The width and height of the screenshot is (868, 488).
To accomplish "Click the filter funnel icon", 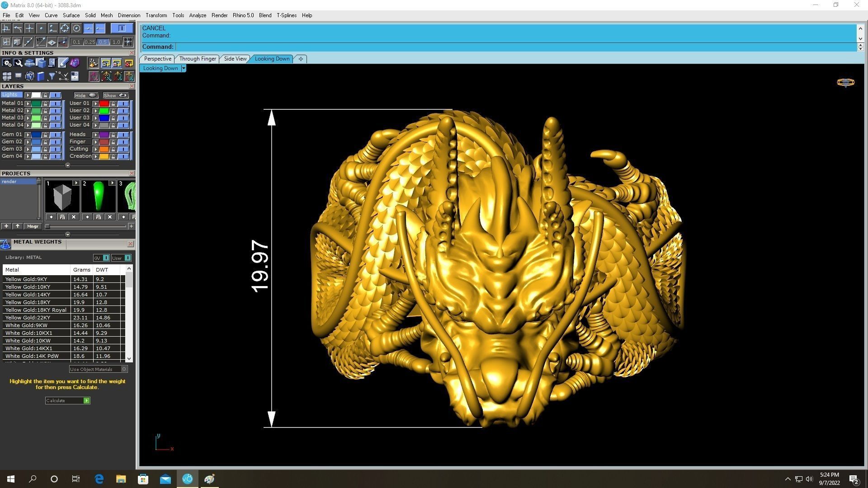I will 52,76.
